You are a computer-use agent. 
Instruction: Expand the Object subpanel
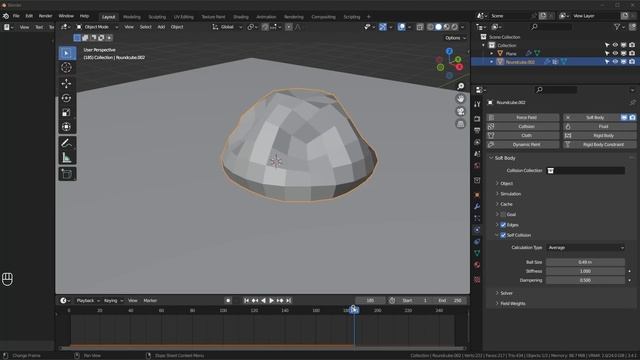coord(506,184)
